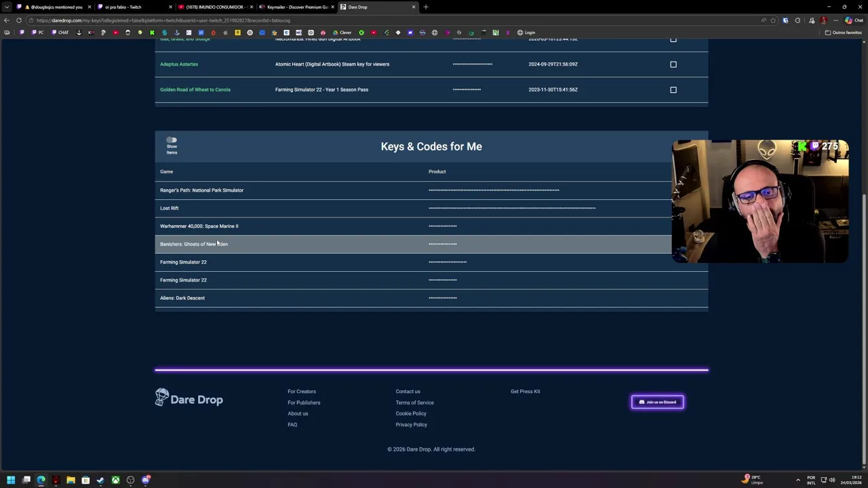The width and height of the screenshot is (868, 488).
Task: Open the Outros favoritos folder
Action: coord(843,33)
